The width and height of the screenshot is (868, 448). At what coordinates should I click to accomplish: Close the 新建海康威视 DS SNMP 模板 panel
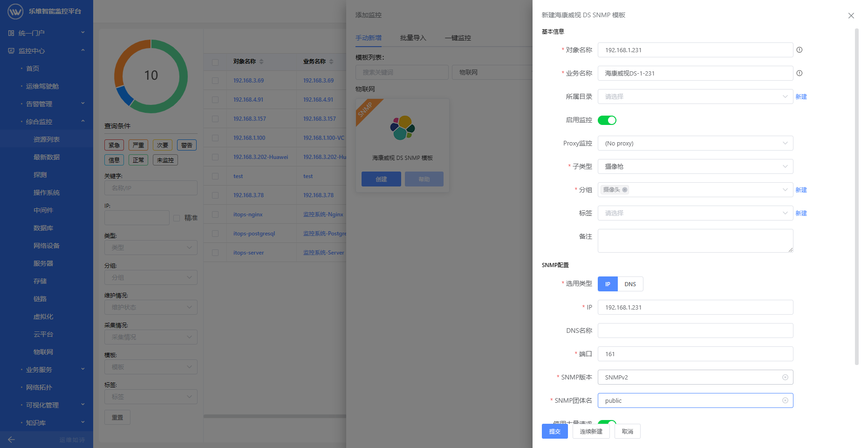tap(851, 15)
